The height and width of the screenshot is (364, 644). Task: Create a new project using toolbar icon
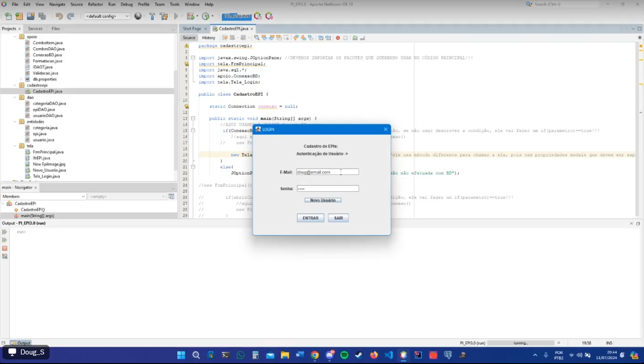pyautogui.click(x=19, y=15)
